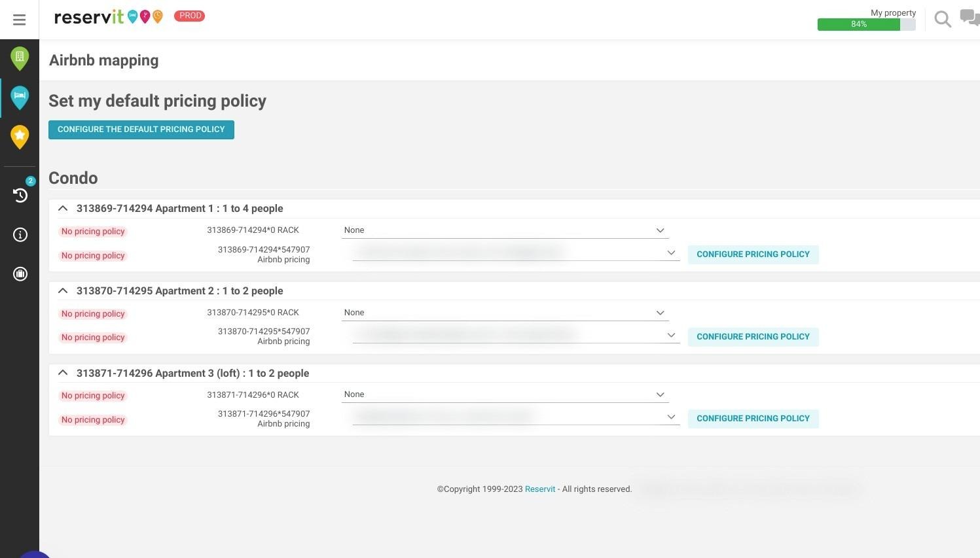Screen dimensions: 980x558
Task: Open the 313871-714296*0 RACK None dropdown
Action: pyautogui.click(x=505, y=394)
